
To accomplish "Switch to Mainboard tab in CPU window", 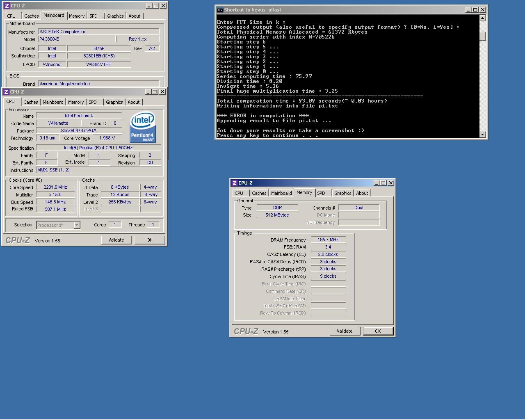I will pyautogui.click(x=53, y=102).
